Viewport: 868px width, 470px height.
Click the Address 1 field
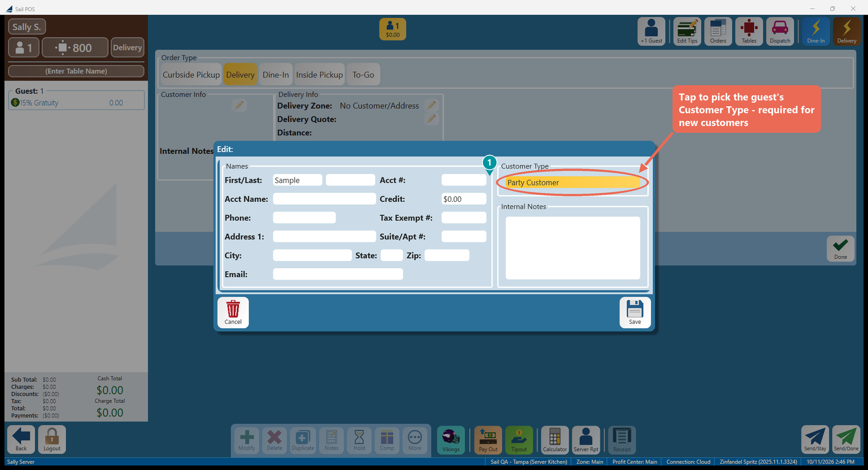(324, 236)
